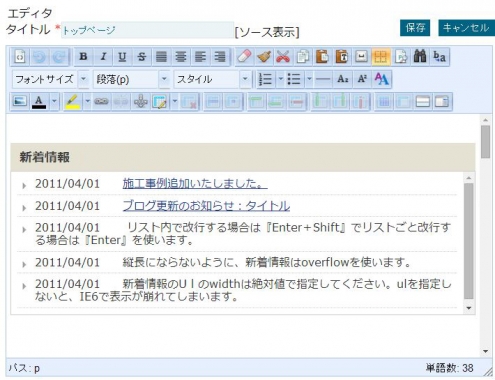
Task: Open find and replace icon
Action: click(439, 57)
